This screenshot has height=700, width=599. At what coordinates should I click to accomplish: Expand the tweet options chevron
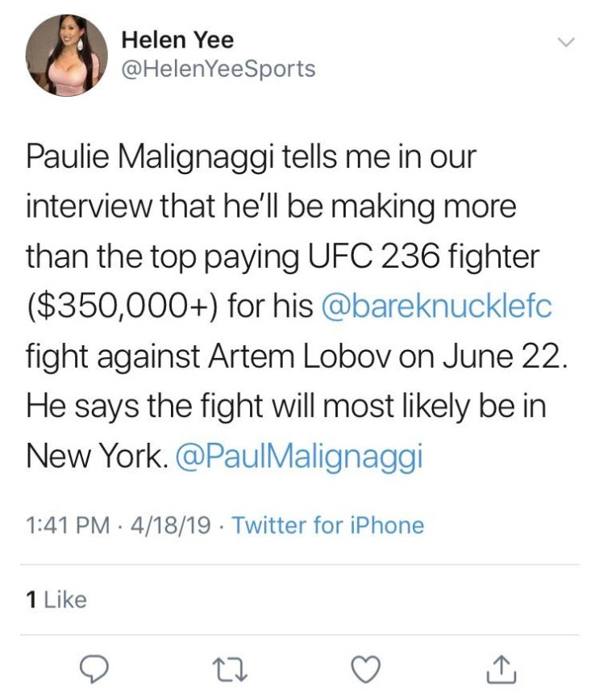click(x=566, y=43)
